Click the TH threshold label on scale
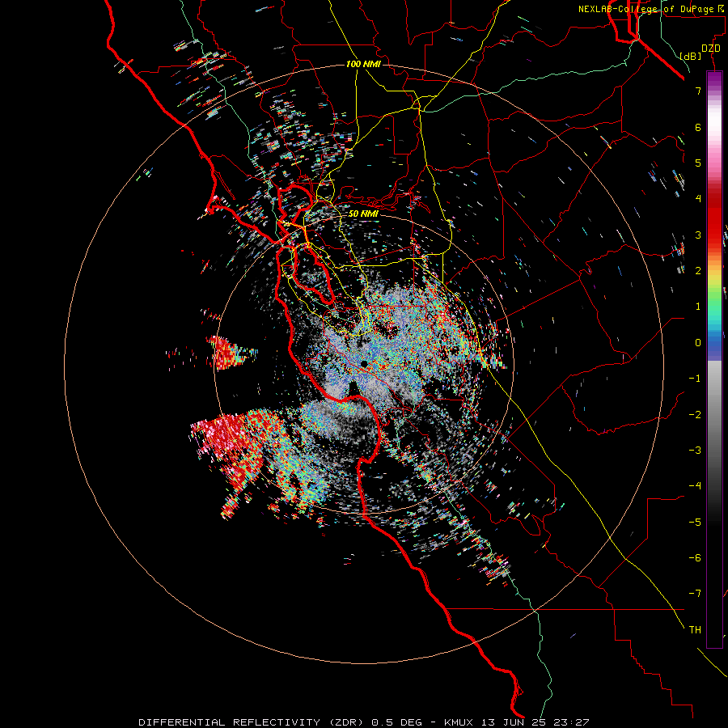 695,630
